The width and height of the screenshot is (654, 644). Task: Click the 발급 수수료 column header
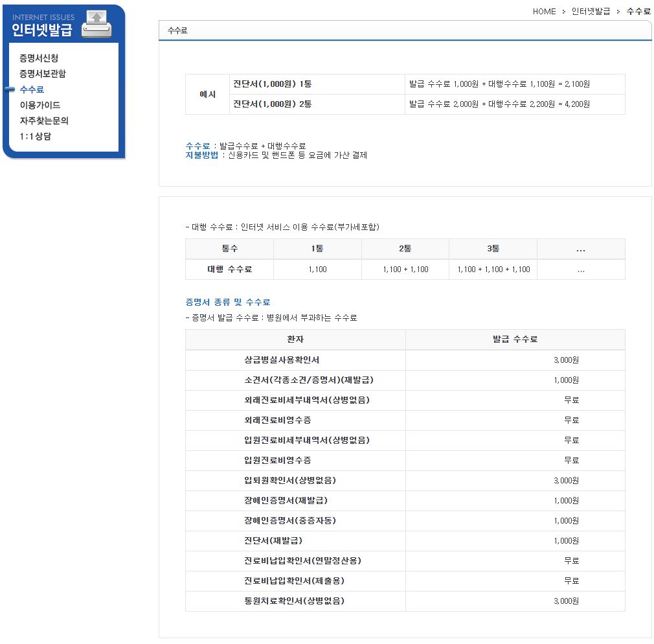[x=515, y=339]
